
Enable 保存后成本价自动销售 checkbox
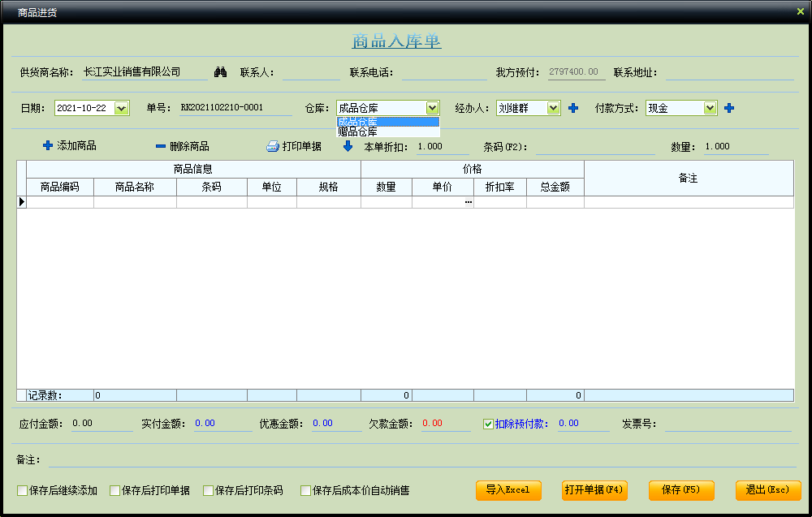305,490
